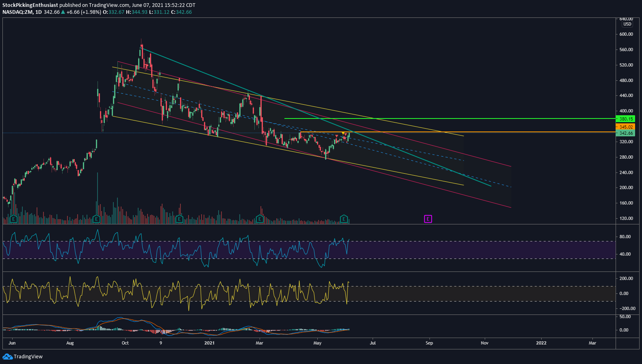Click the latest green earnings E marker
The image size is (642, 364).
pyautogui.click(x=344, y=219)
